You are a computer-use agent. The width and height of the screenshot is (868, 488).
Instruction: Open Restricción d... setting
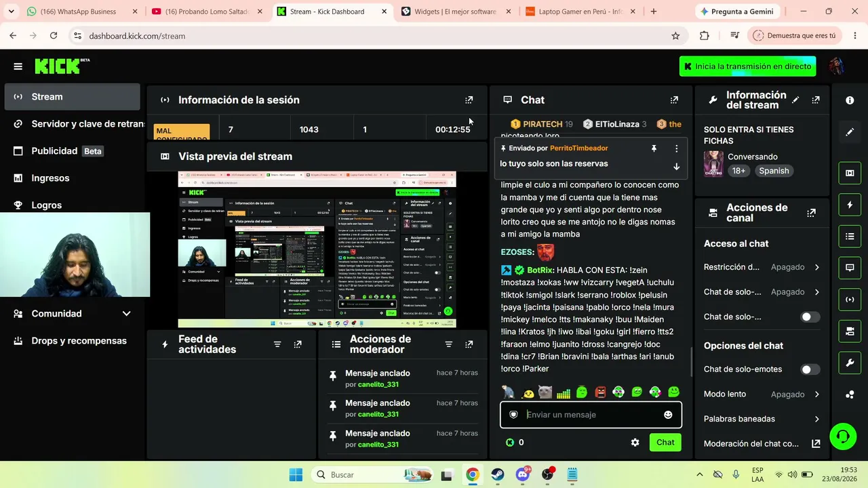coord(762,267)
